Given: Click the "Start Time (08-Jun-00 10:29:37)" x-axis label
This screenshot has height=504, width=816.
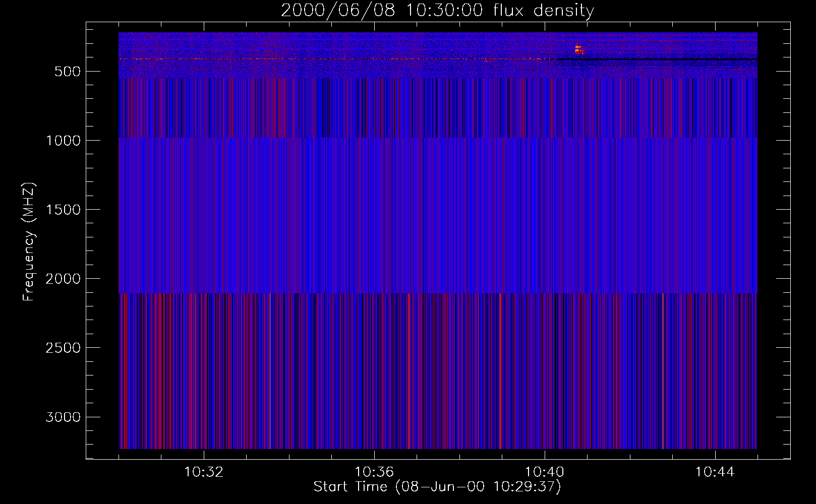Looking at the screenshot, I should pyautogui.click(x=437, y=487).
